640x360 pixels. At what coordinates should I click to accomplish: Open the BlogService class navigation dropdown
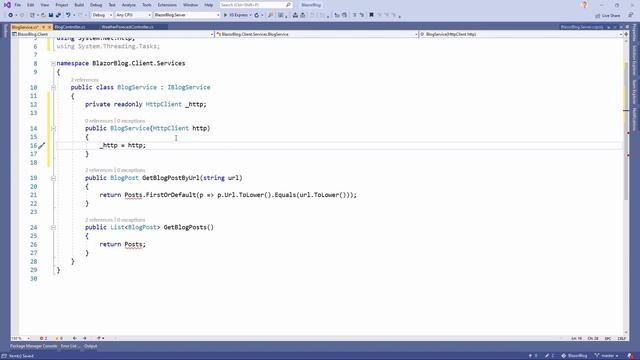[317, 34]
